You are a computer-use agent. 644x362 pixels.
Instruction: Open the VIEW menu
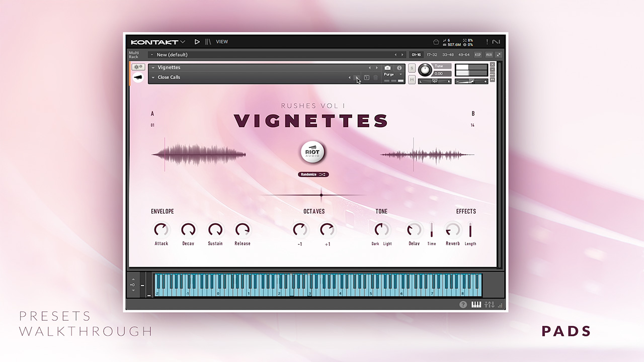pyautogui.click(x=222, y=42)
